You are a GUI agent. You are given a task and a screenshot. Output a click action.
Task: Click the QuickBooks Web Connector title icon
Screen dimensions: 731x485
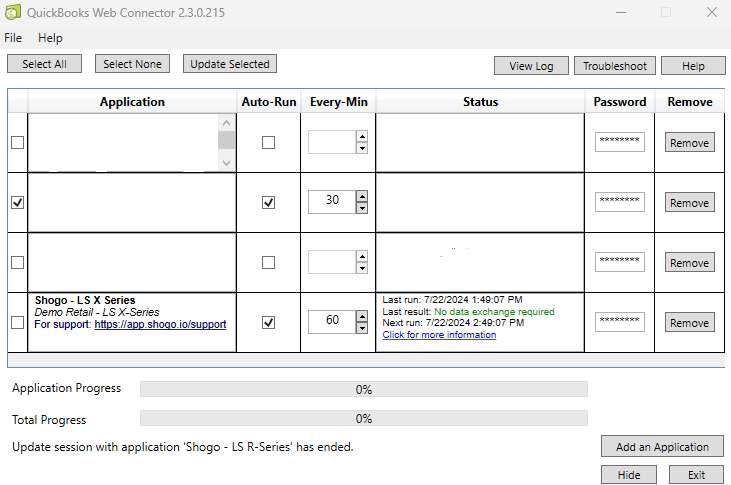pos(13,12)
